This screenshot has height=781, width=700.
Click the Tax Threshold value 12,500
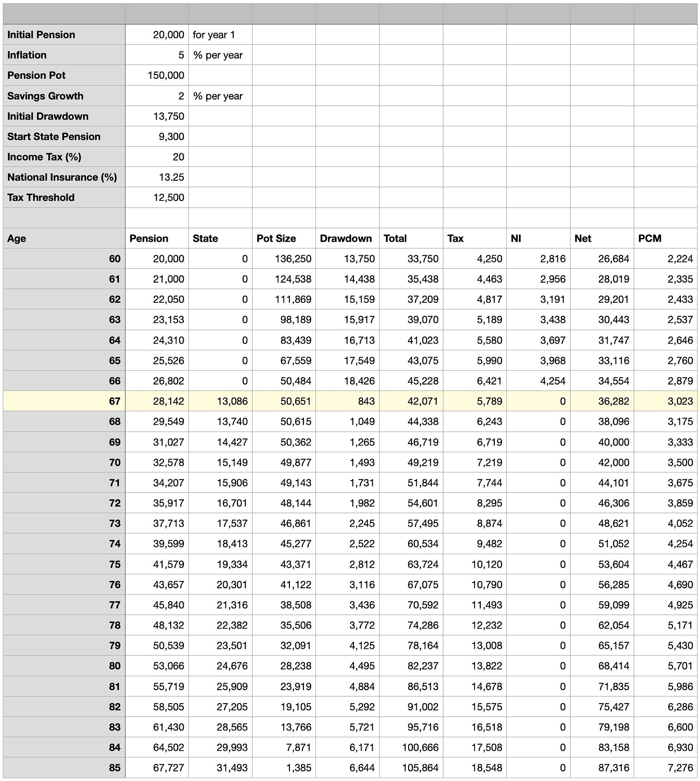tap(157, 198)
